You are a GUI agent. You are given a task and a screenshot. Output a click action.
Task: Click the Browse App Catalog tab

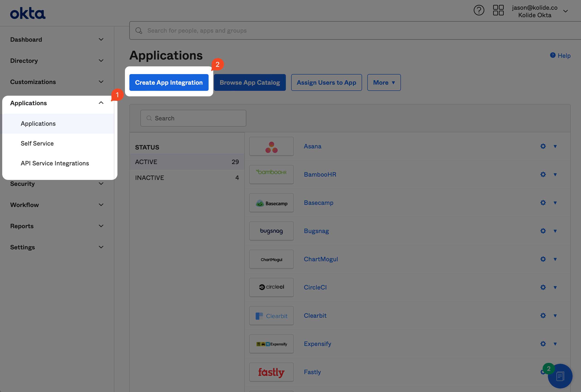pos(250,82)
